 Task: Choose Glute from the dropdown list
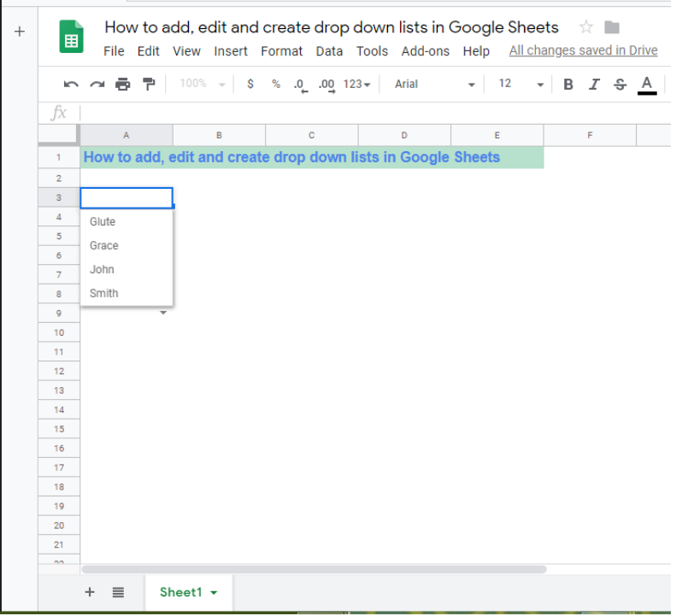click(x=126, y=221)
